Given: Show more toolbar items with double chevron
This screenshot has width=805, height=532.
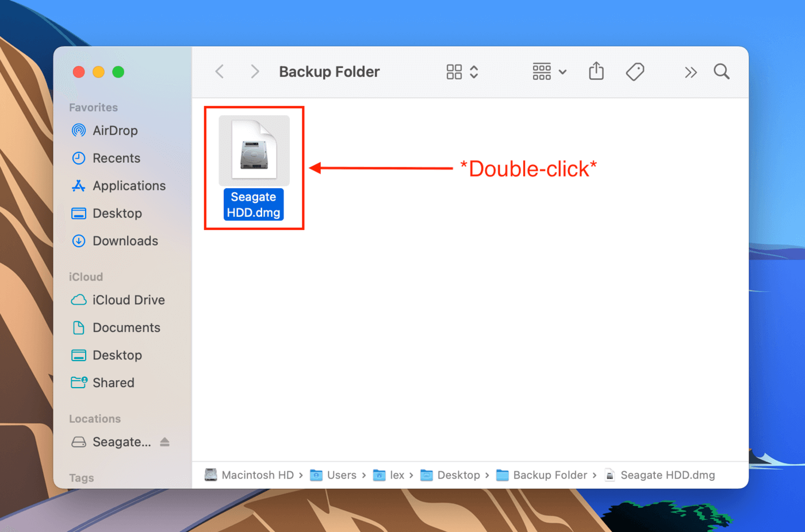Looking at the screenshot, I should tap(691, 72).
